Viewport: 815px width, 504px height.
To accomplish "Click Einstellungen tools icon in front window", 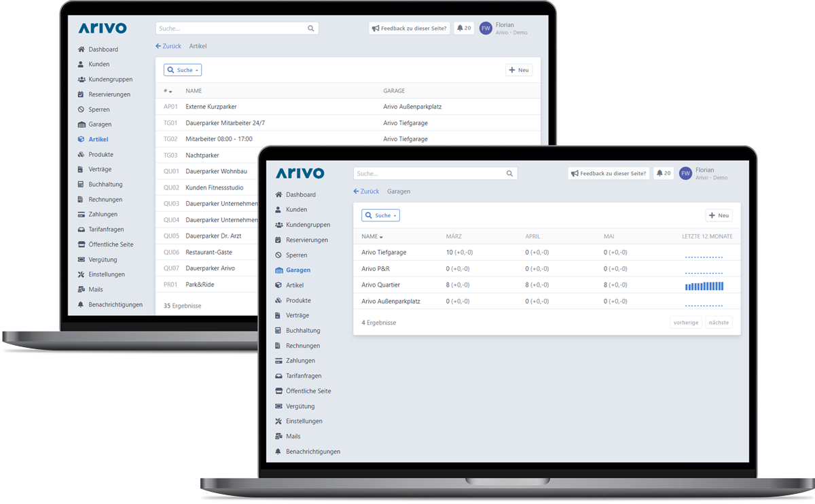I will coord(278,421).
